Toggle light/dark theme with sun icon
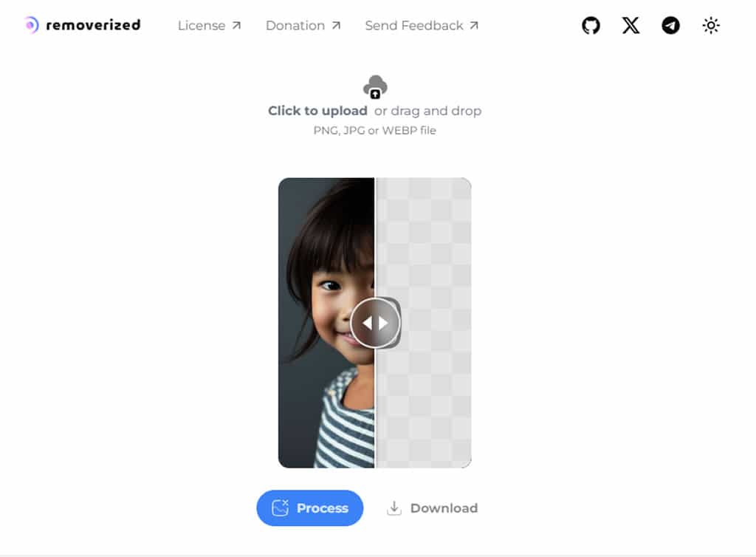The width and height of the screenshot is (756, 557). (710, 26)
